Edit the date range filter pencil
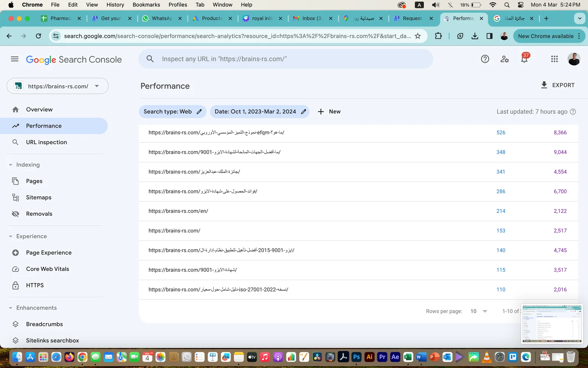588x368 pixels. [304, 112]
